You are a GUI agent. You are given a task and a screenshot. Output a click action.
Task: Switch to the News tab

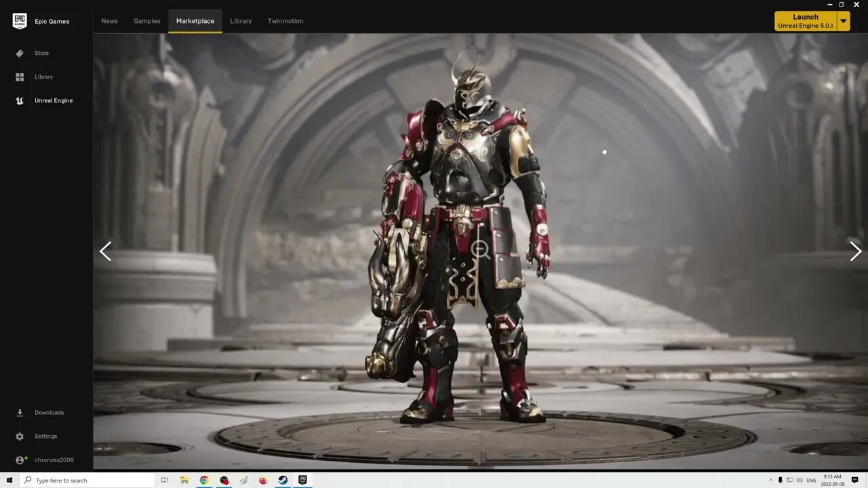coord(109,21)
